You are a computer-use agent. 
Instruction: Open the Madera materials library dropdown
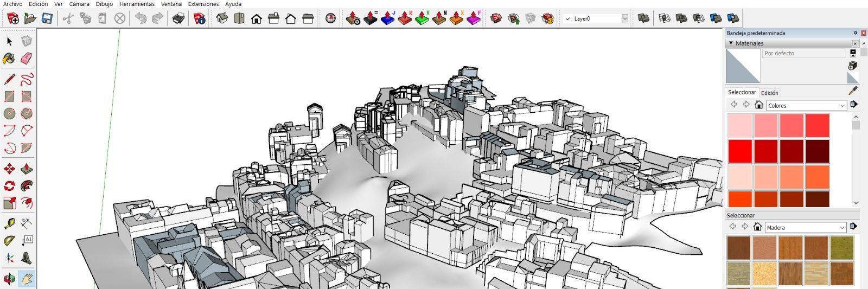806,227
